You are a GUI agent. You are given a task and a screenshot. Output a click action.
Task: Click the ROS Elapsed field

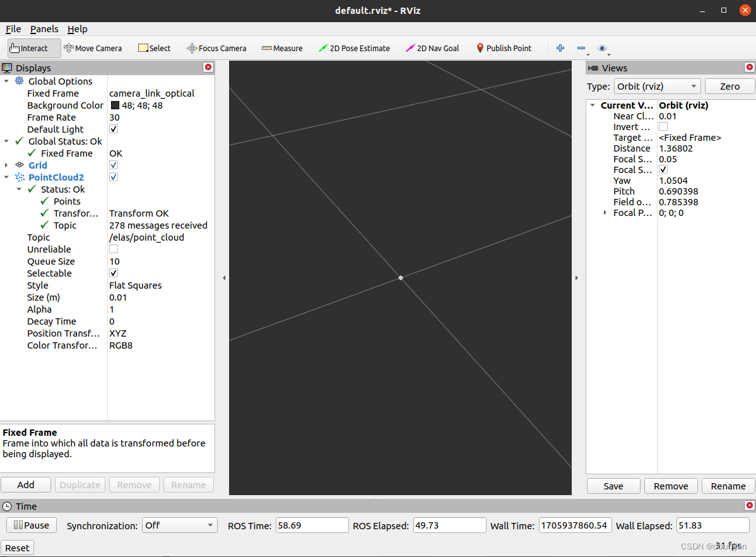click(449, 525)
